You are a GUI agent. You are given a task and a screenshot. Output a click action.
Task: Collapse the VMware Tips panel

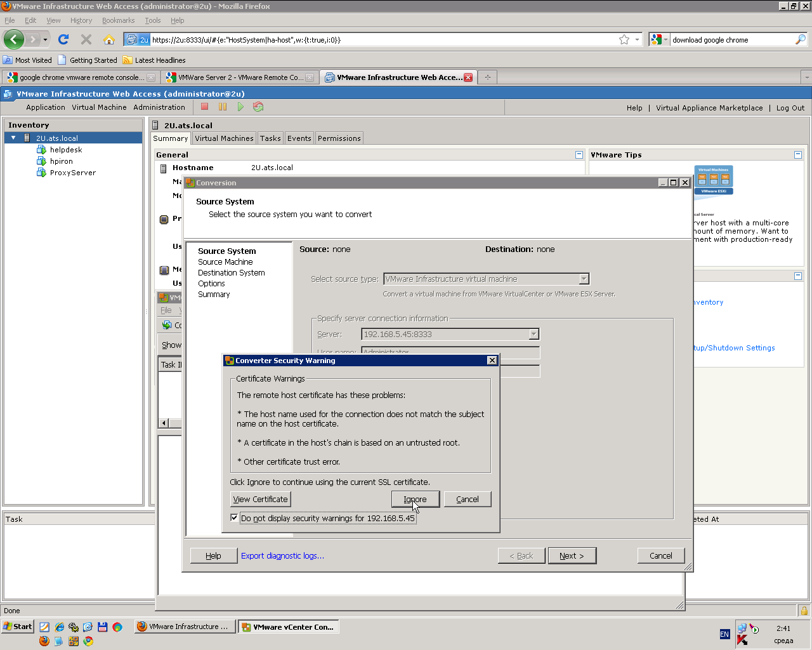point(798,154)
